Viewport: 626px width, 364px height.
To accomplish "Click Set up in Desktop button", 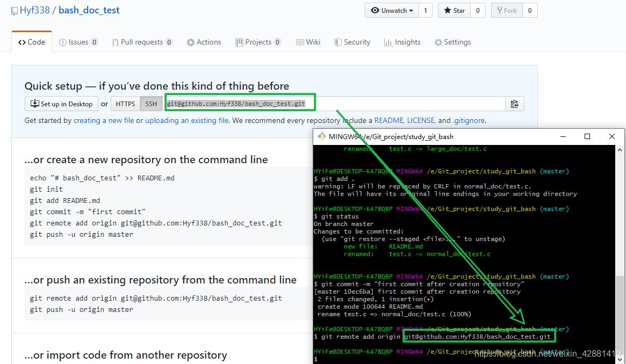I will (x=61, y=104).
